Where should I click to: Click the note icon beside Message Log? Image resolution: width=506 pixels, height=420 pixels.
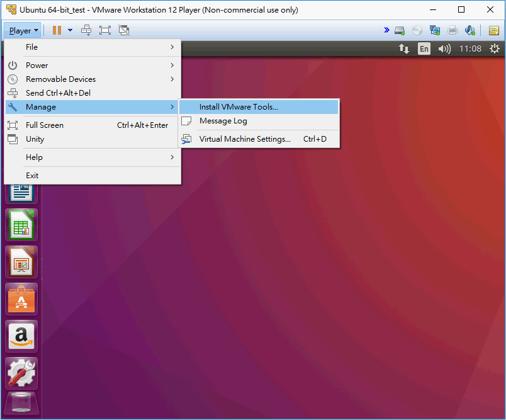(x=186, y=121)
